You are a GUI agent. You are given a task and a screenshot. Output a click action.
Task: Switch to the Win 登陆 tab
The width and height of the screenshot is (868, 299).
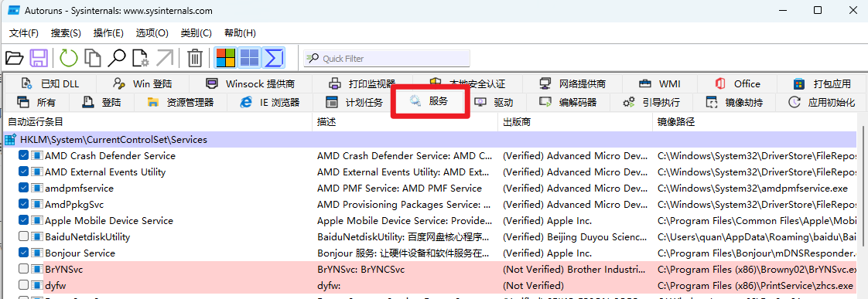point(142,84)
